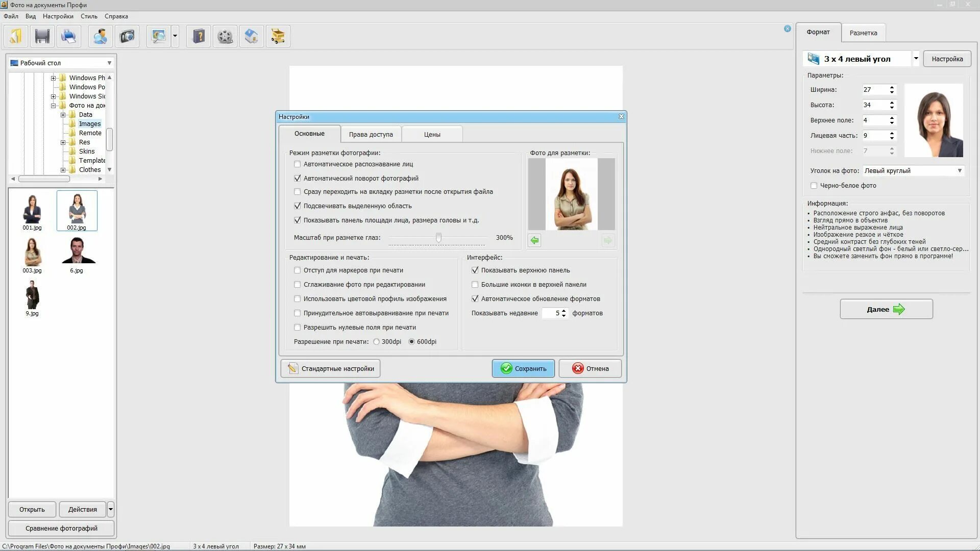Click the shopping cart toolbar icon
980x551 pixels.
pyautogui.click(x=278, y=36)
